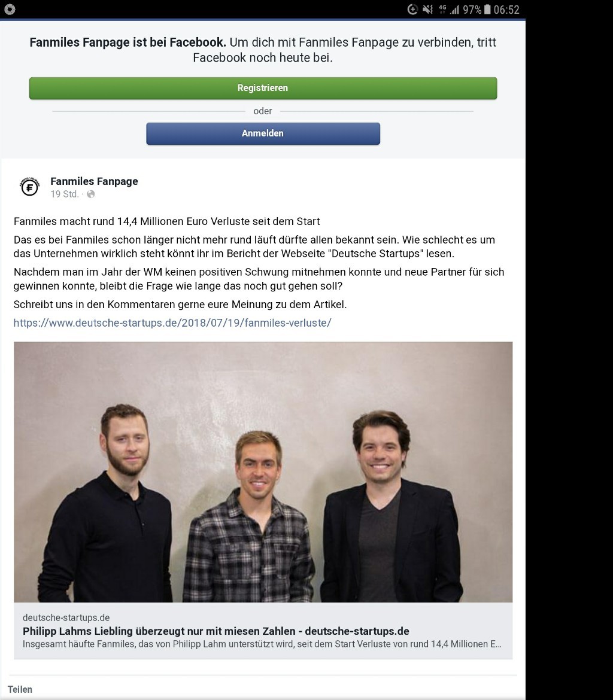Open the Fanmiles Fanpage profile logo
This screenshot has width=613, height=700.
click(x=29, y=187)
